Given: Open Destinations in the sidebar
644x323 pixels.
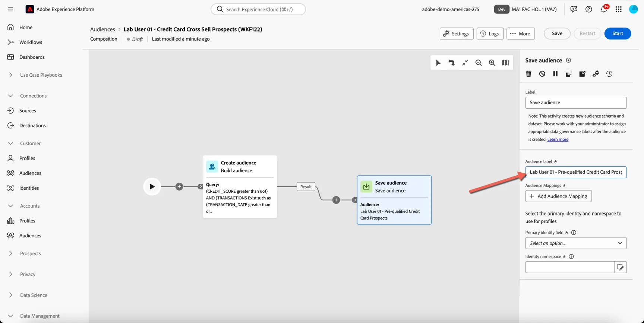Looking at the screenshot, I should coord(32,125).
